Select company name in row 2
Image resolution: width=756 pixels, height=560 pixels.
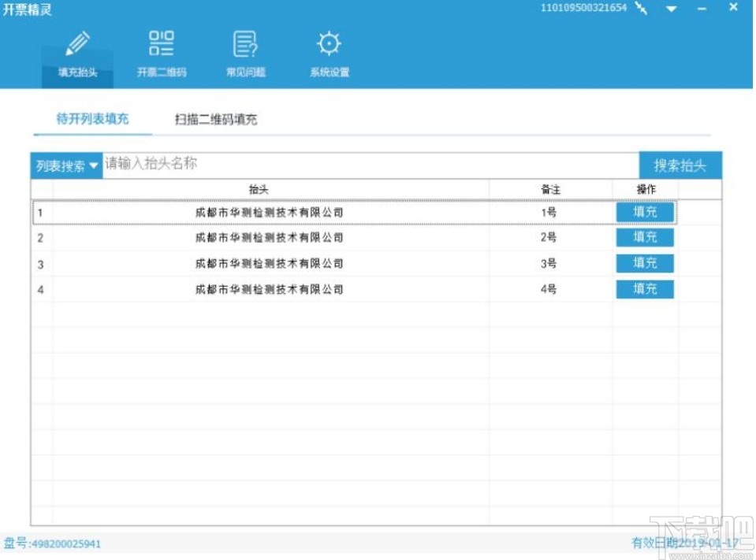point(269,237)
